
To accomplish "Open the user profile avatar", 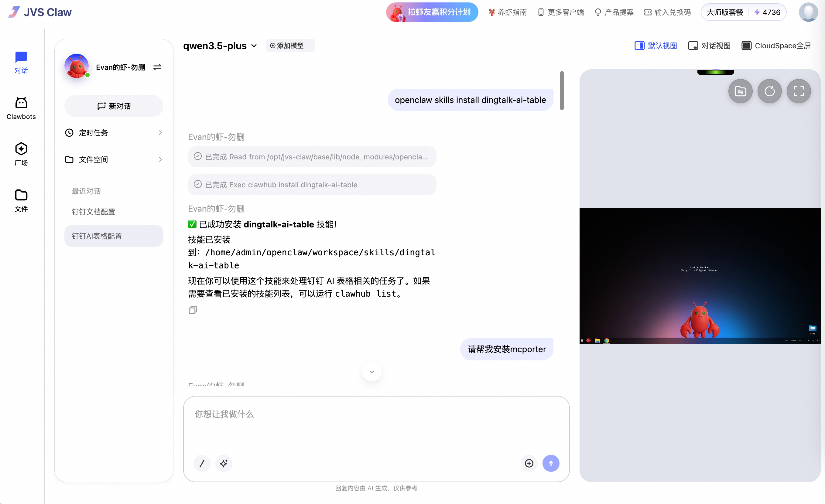I will tap(808, 12).
